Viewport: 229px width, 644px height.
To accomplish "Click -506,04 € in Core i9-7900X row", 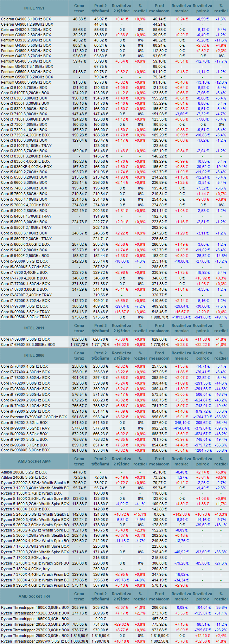I will tap(203, 394).
